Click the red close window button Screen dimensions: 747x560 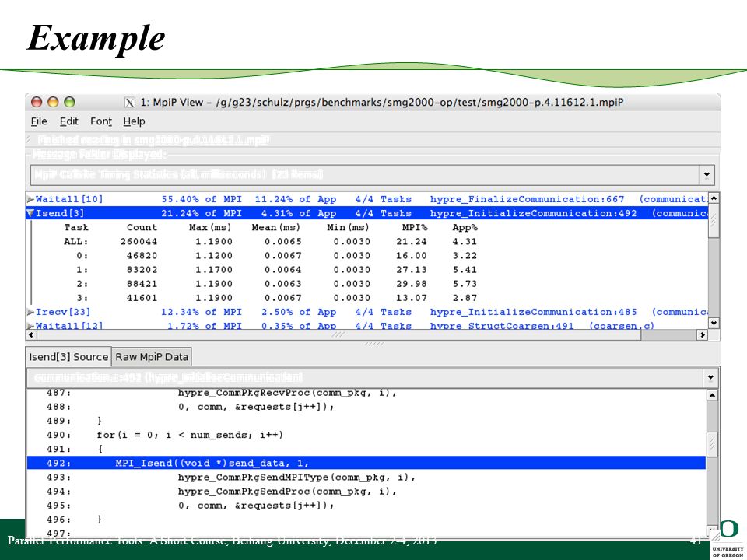coord(37,102)
